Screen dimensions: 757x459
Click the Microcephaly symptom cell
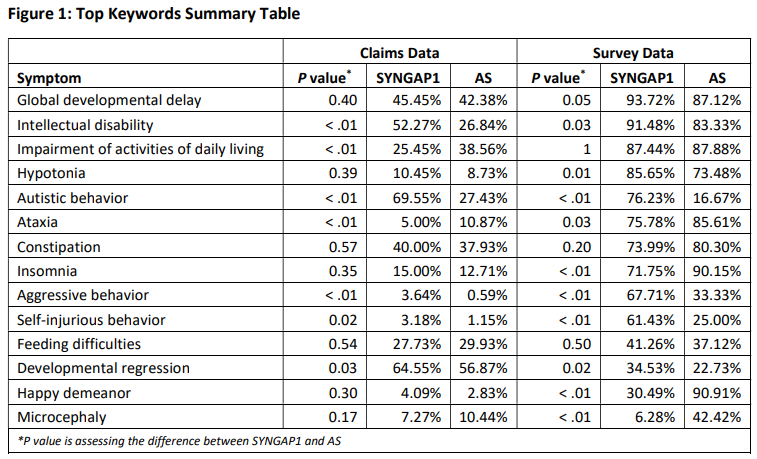point(62,417)
